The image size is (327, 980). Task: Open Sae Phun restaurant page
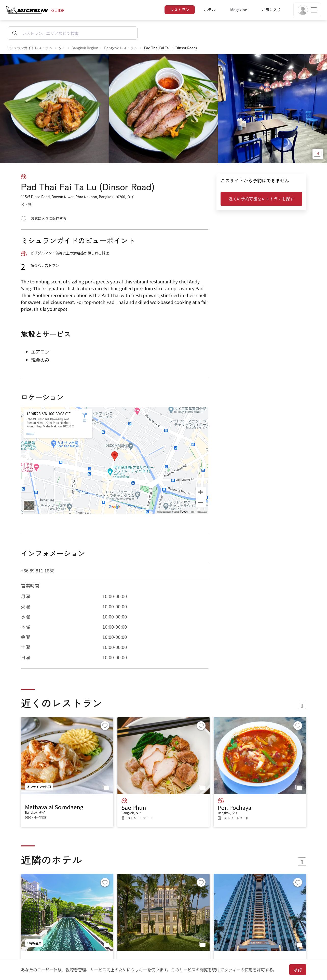pyautogui.click(x=134, y=808)
